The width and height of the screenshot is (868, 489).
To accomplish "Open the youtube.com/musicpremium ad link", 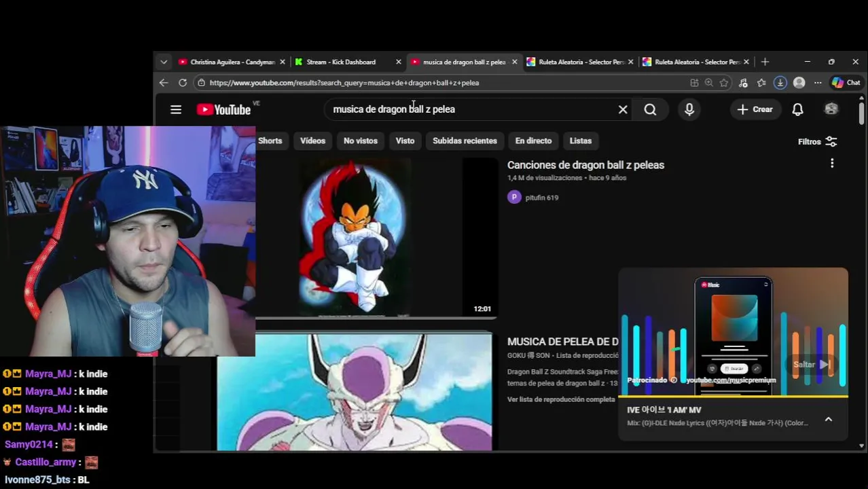I will coord(731,380).
